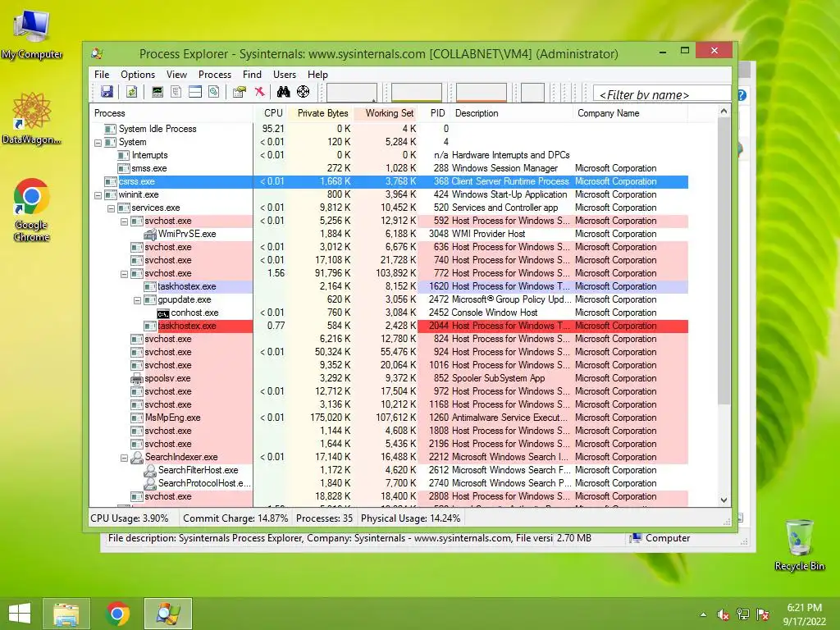The height and width of the screenshot is (630, 840).
Task: Click the blue help icon in background window
Action: (x=742, y=95)
